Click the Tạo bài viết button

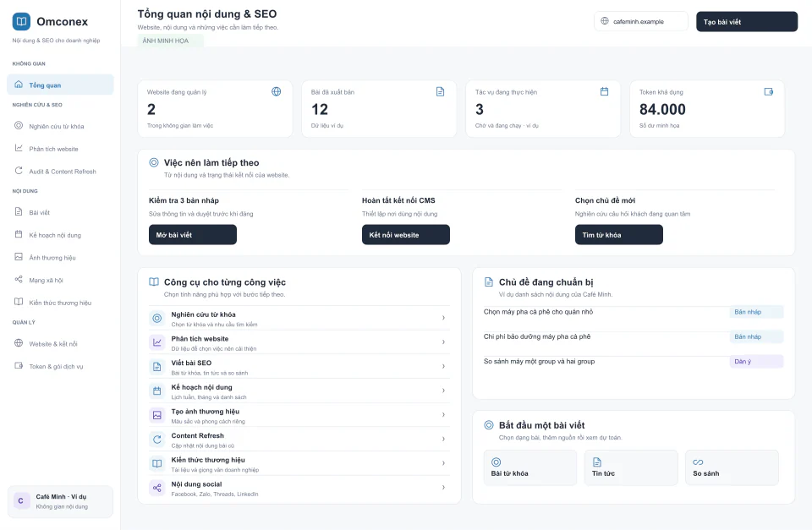[747, 22]
